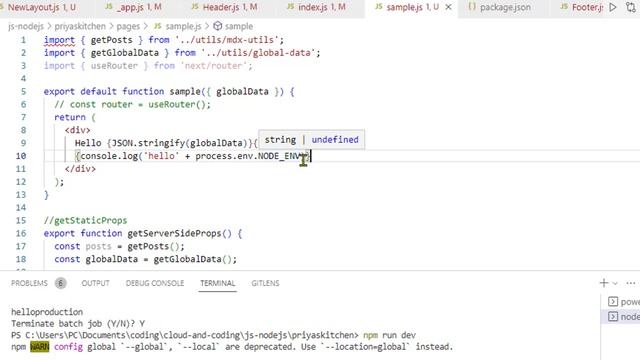Click the problems count badge
This screenshot has height=360, width=640.
coord(60,283)
